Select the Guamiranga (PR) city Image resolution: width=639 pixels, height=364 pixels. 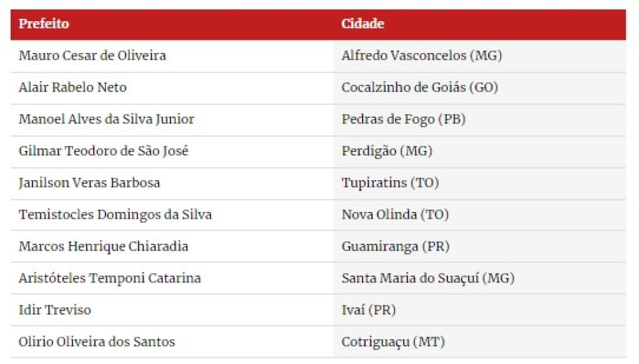pyautogui.click(x=395, y=246)
